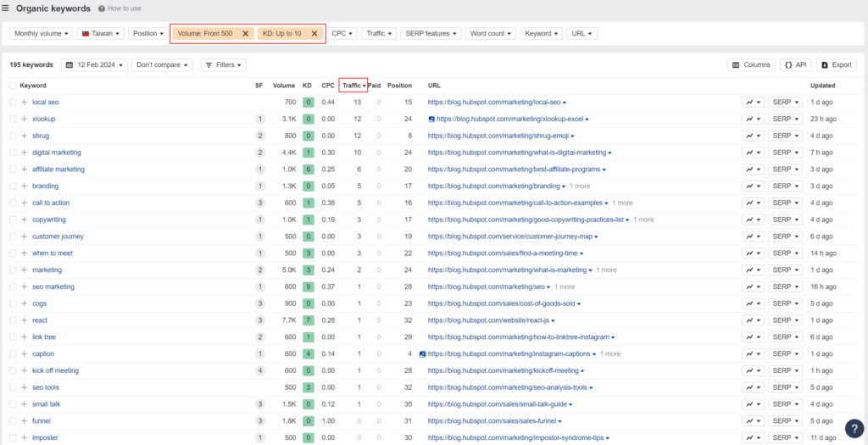Open the SERP features filter dropdown

pyautogui.click(x=431, y=33)
